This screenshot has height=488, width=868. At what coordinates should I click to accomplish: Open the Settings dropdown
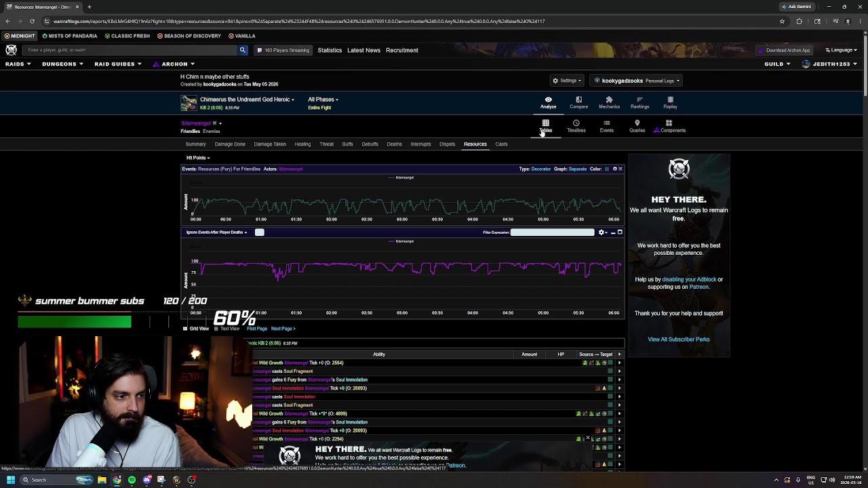click(568, 81)
